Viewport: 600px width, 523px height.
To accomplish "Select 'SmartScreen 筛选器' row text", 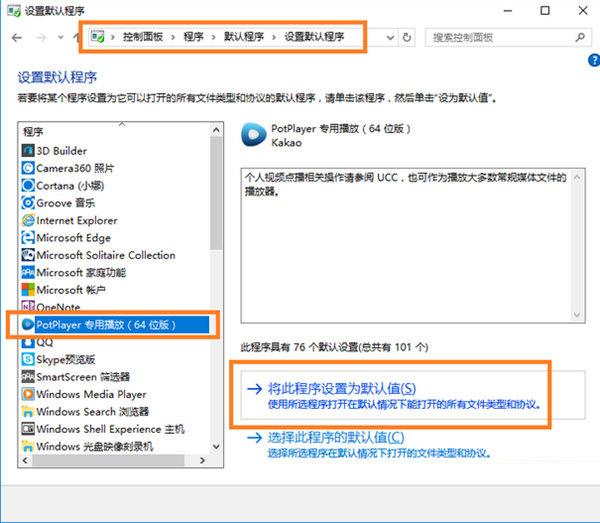I will (x=83, y=377).
